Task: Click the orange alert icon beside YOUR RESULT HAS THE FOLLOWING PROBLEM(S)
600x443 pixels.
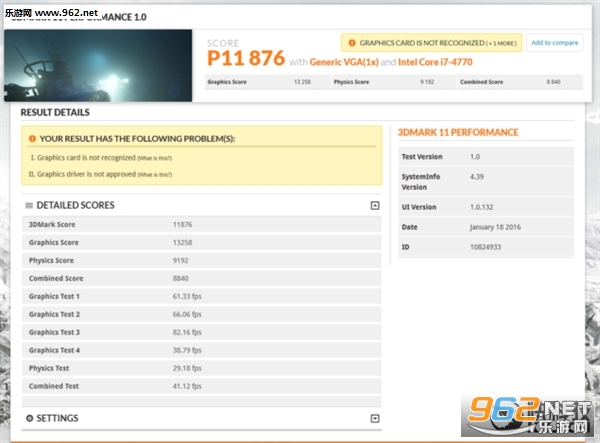Action: click(32, 139)
